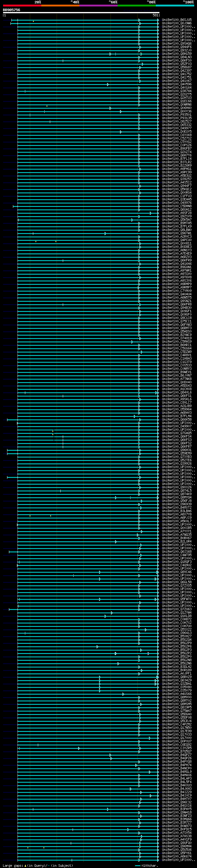Click the query end position 581
197x868 pixels.
point(155,15)
